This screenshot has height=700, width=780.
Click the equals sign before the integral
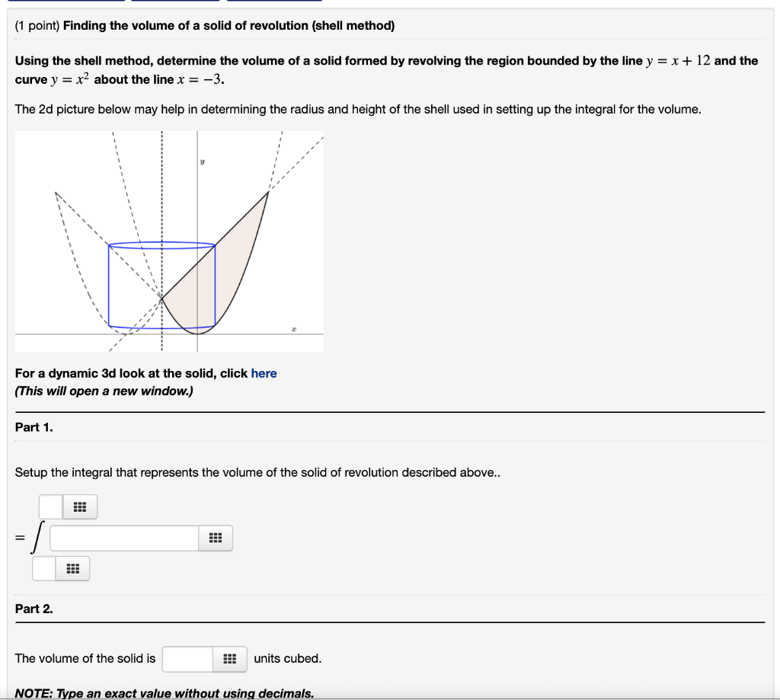(18, 538)
